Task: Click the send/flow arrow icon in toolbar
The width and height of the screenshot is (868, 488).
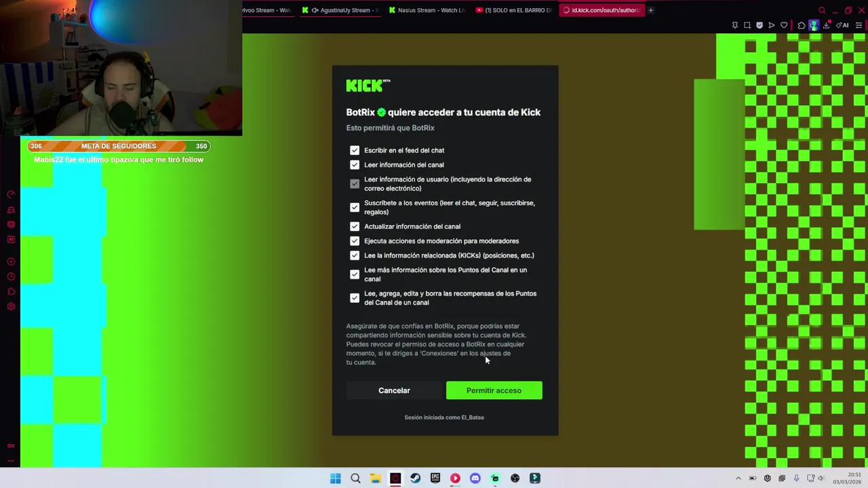Action: click(x=772, y=25)
